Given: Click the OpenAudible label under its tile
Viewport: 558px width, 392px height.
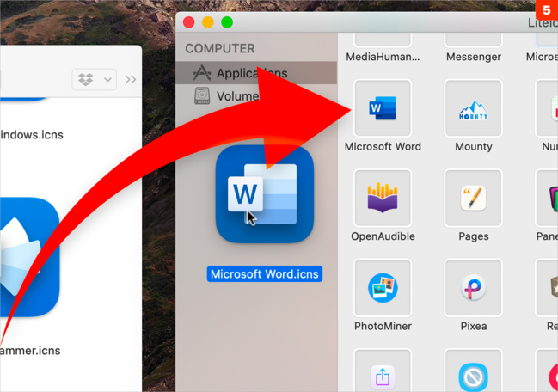Looking at the screenshot, I should [x=383, y=236].
